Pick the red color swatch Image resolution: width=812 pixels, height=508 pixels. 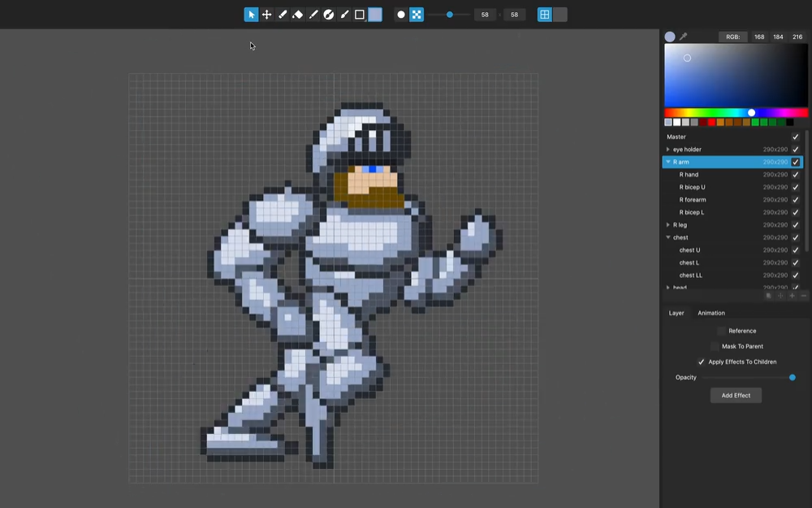[712, 123]
